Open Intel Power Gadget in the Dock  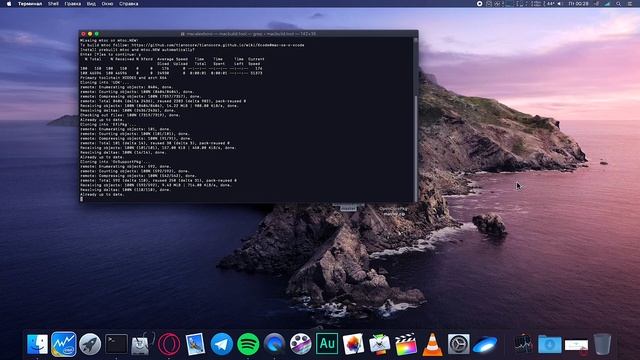(64, 344)
